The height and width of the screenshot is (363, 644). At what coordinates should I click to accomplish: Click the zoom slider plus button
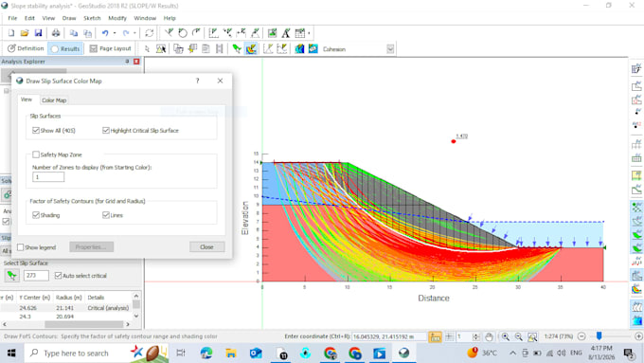pos(638,336)
